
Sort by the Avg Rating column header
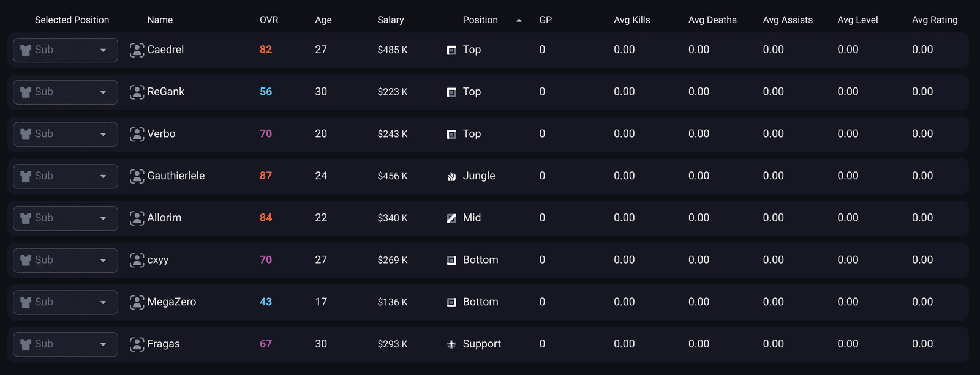click(x=935, y=20)
